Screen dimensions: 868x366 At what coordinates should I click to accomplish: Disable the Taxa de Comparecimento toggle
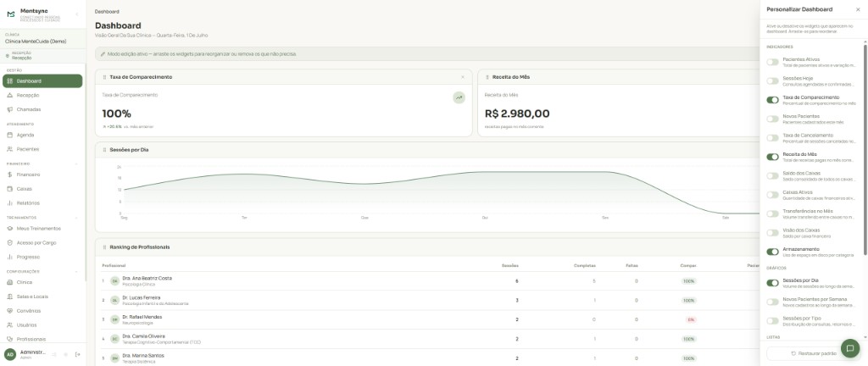tap(772, 100)
